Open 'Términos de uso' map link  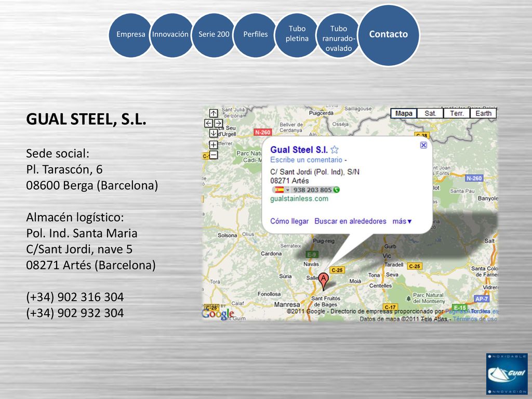(475, 319)
